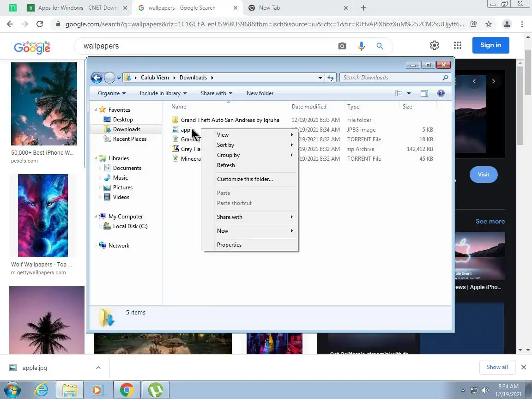
Task: Open the view options dropdown arrow
Action: [x=409, y=93]
